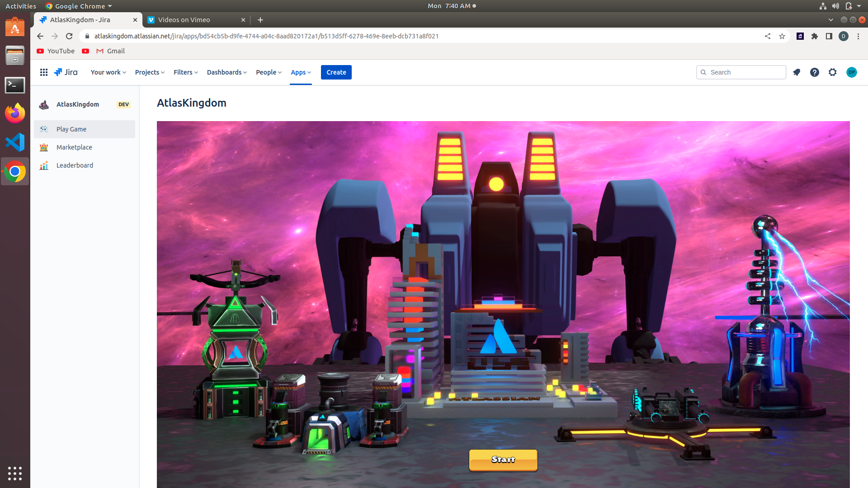Click the blue Create button

pos(336,72)
